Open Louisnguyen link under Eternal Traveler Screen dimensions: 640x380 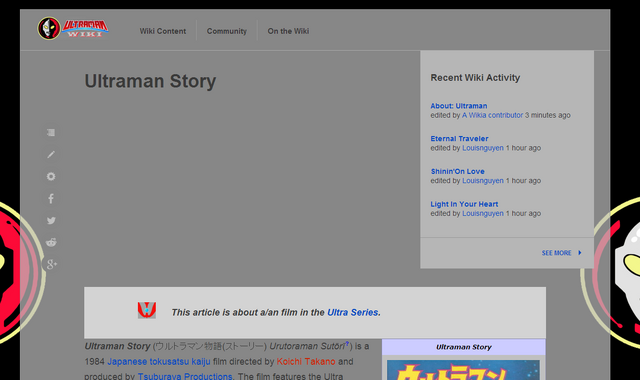[x=483, y=148]
